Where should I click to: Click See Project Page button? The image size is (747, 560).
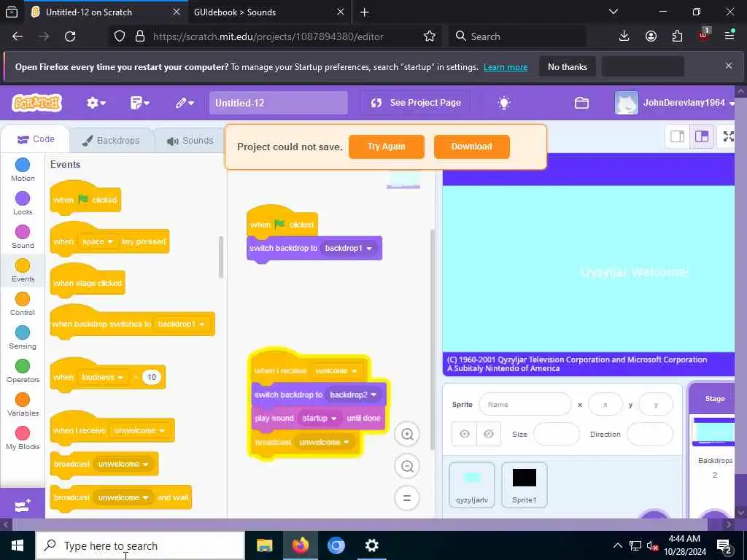point(415,103)
